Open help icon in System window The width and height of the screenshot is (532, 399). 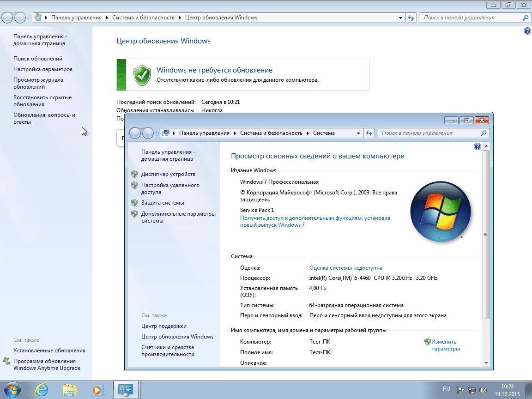click(x=478, y=146)
